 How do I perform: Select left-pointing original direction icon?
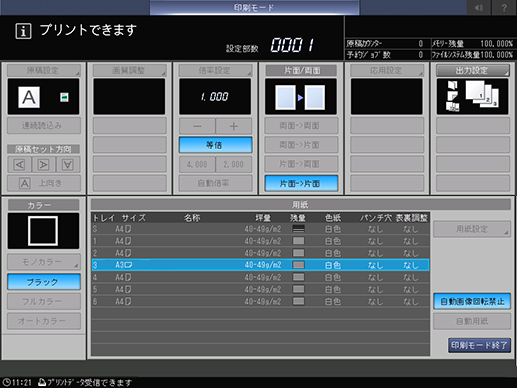[x=19, y=164]
